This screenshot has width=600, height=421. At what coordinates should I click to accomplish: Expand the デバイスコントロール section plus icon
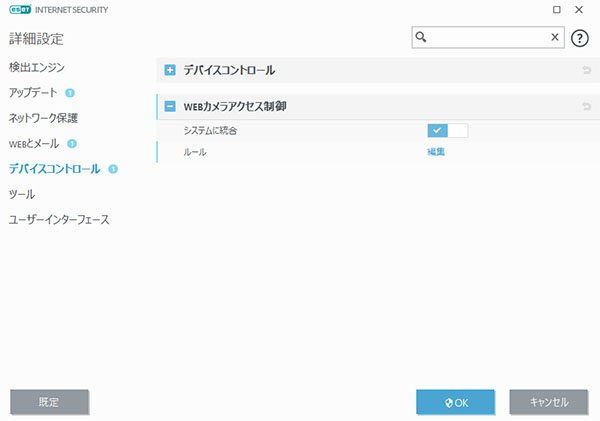(170, 70)
